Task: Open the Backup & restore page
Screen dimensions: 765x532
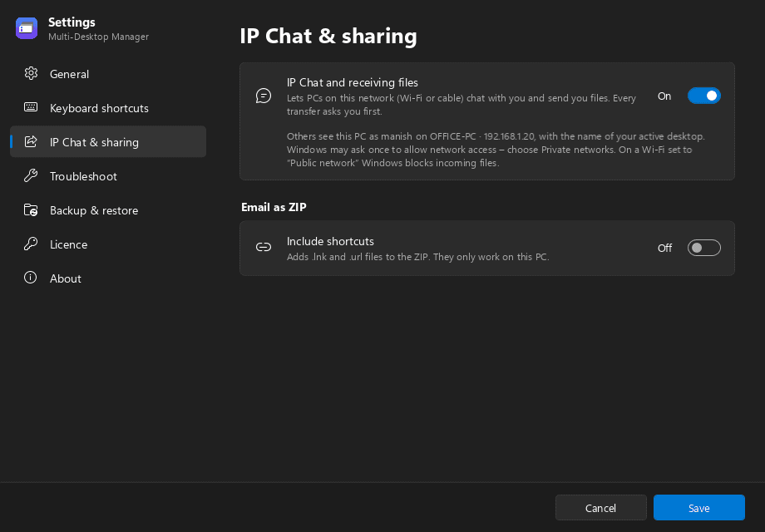Action: [108, 210]
